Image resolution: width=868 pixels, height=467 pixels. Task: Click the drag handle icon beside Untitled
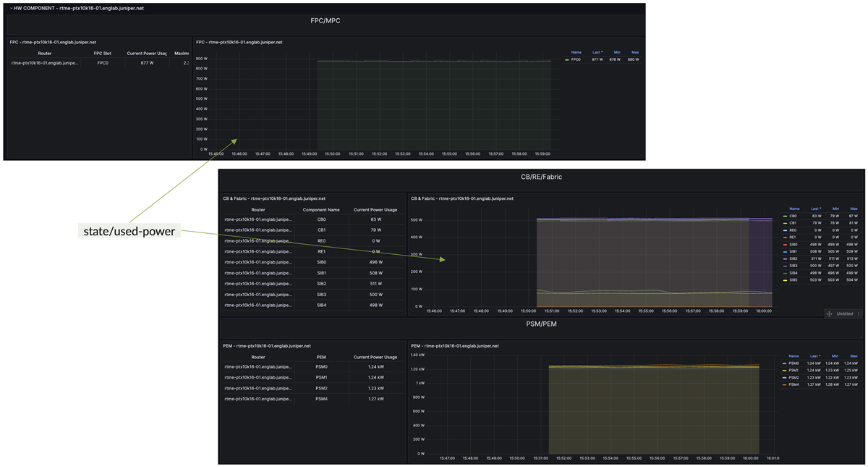click(x=829, y=314)
